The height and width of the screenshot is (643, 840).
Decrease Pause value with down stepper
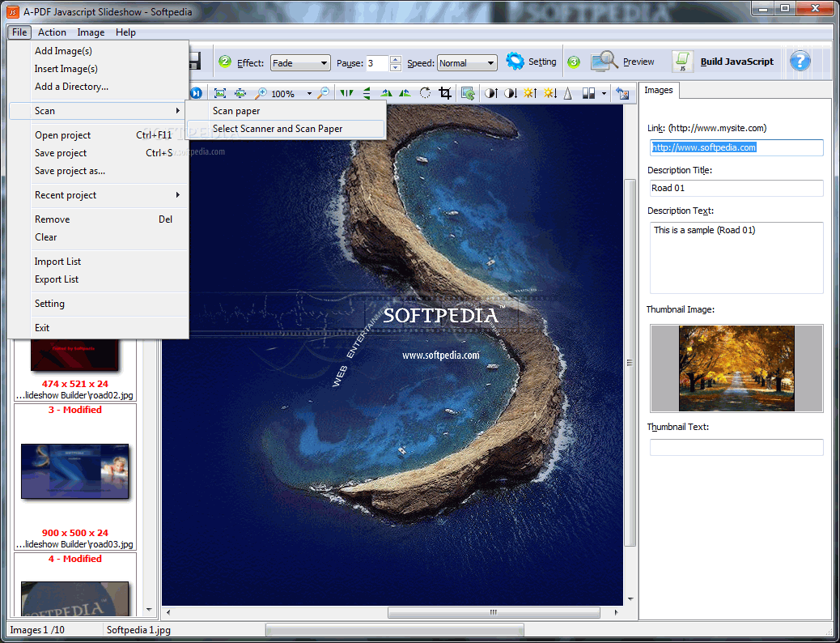coord(396,67)
